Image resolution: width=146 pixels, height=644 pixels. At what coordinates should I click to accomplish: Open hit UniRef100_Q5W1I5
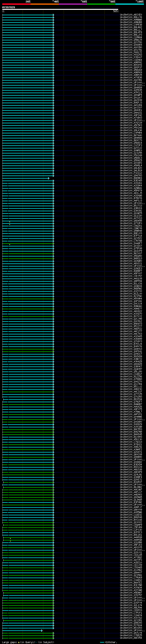131,40
